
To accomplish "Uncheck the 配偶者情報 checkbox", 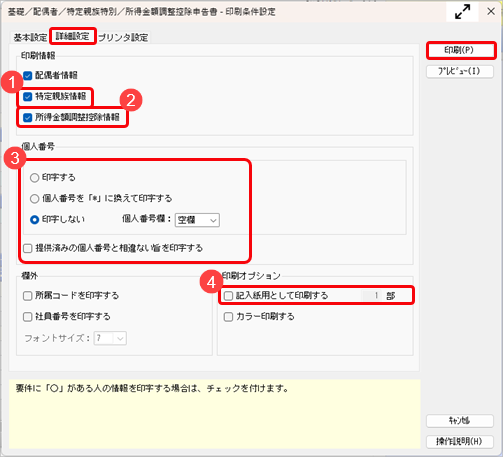I will click(28, 75).
